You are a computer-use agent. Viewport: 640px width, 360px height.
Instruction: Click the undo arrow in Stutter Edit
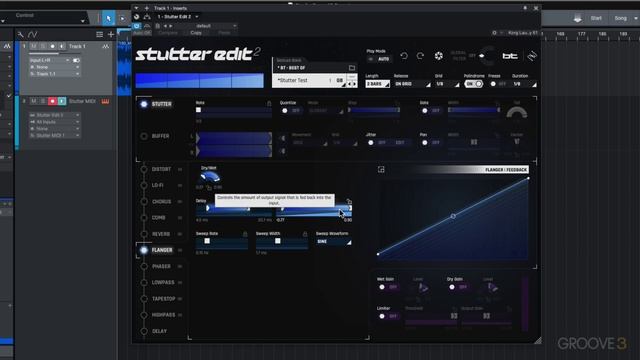(x=404, y=56)
